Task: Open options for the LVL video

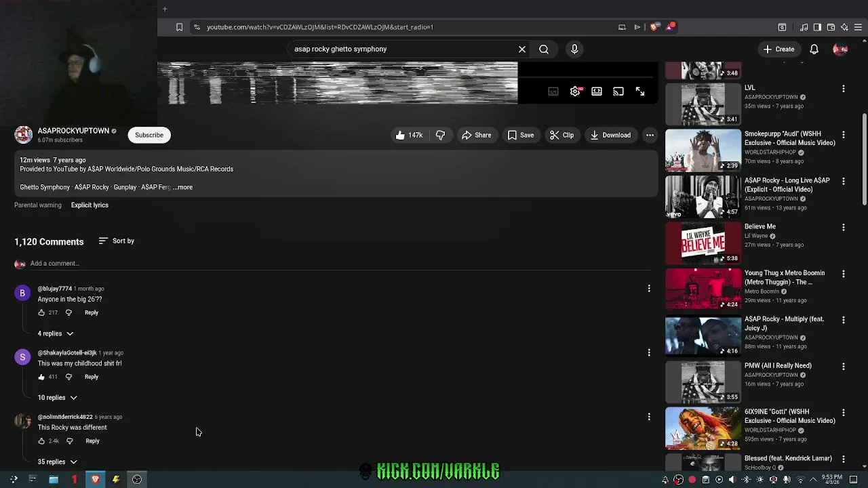Action: click(844, 89)
